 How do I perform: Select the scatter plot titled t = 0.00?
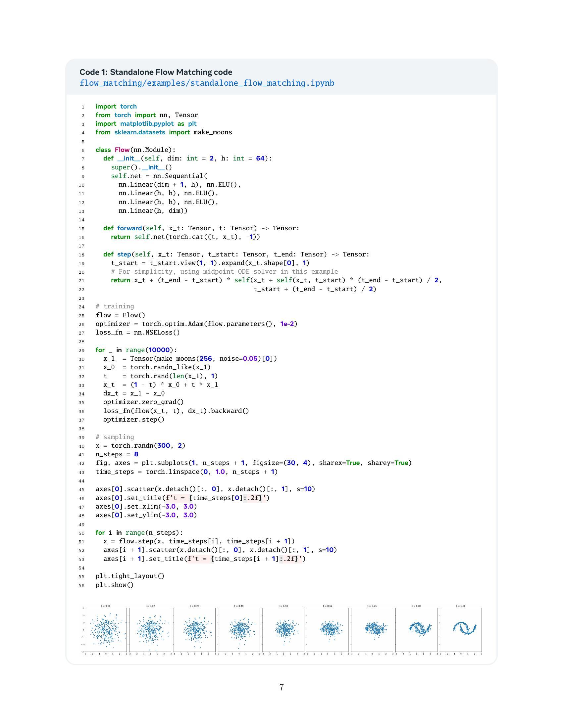[x=106, y=630]
